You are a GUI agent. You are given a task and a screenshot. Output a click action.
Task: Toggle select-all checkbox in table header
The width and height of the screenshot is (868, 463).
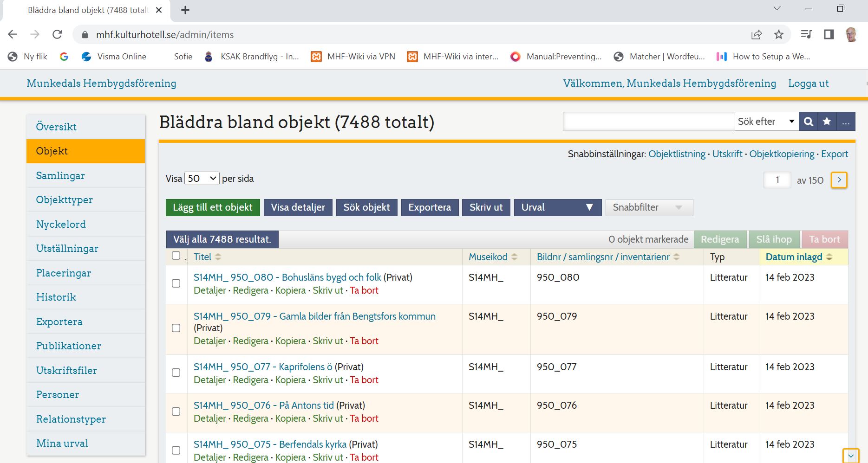pos(176,256)
